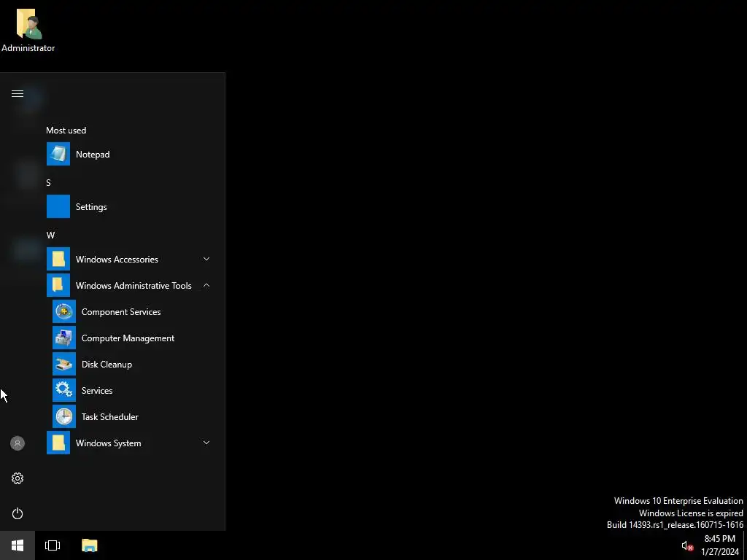Click the Windows Start button

[x=18, y=545]
